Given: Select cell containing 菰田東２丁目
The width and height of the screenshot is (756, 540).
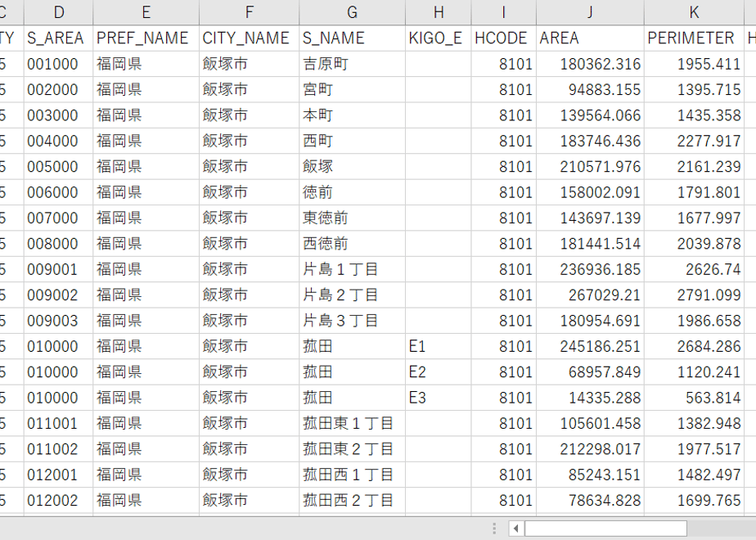Looking at the screenshot, I should [x=353, y=449].
